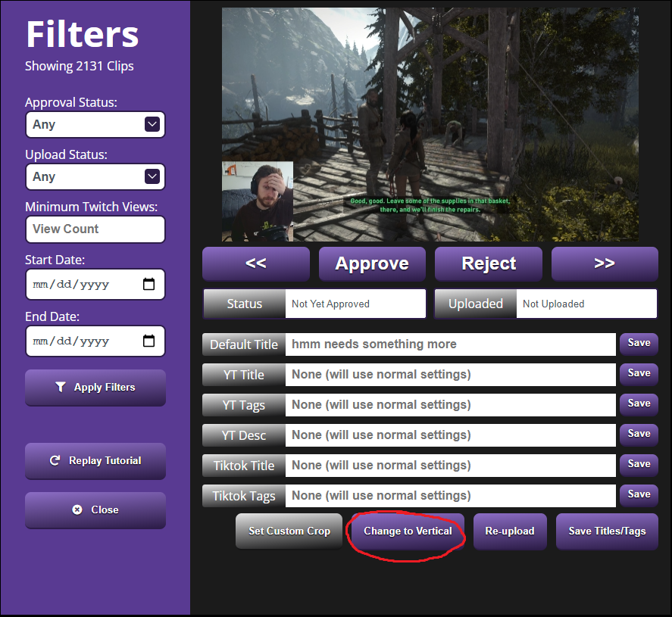This screenshot has width=672, height=617.
Task: Edit the YT Tags field
Action: [x=451, y=405]
